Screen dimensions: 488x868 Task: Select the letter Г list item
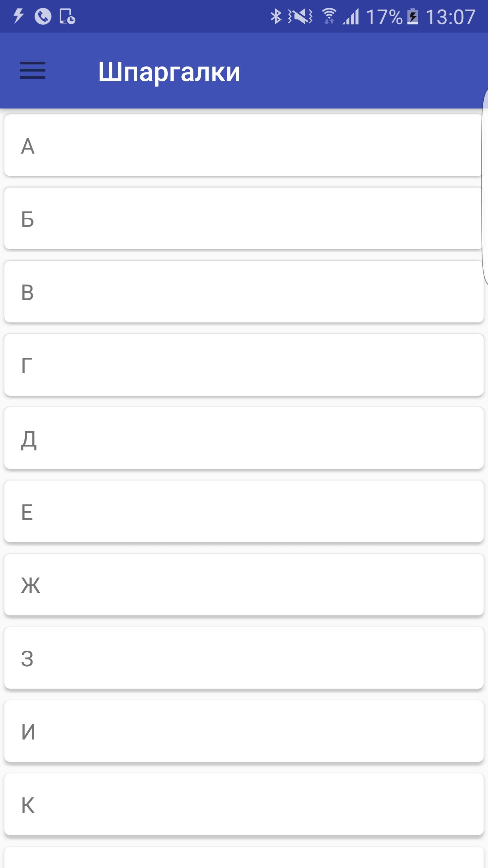(x=243, y=365)
